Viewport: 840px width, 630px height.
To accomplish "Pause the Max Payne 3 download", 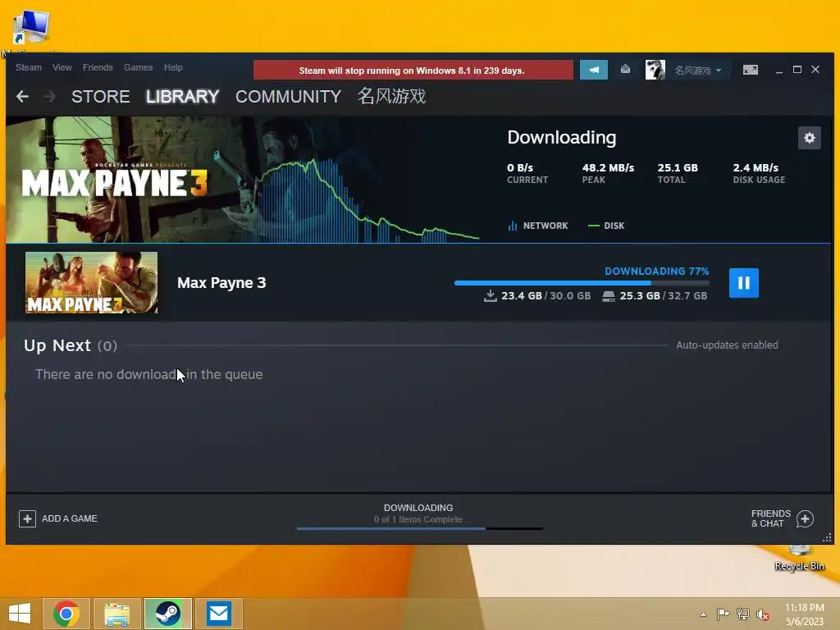I will coord(743,283).
